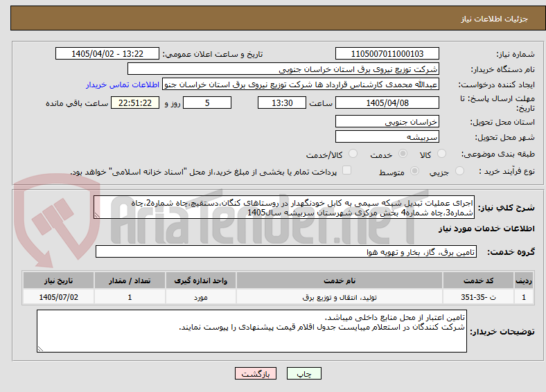Click the کد خدمت column header

pos(479,280)
